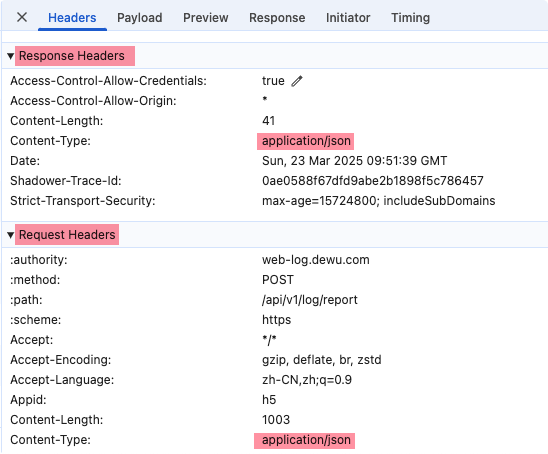This screenshot has height=454, width=548.
Task: Click the web-log.dewu.com authority value
Action: coord(316,260)
